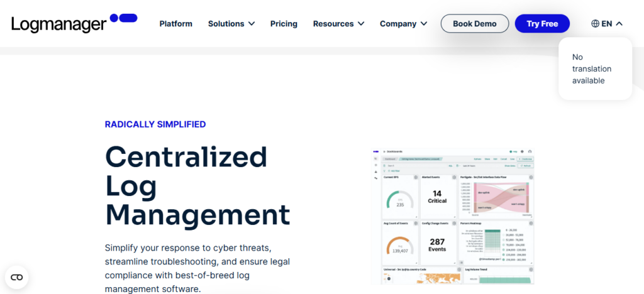The width and height of the screenshot is (644, 294).
Task: Click the user profile icon in dashboard header
Action: coord(530,152)
